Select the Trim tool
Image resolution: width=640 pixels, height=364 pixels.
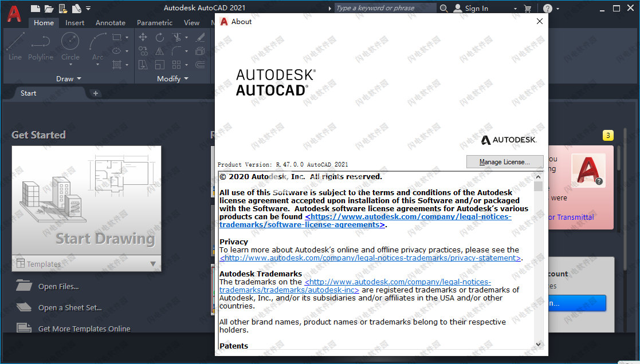point(176,38)
